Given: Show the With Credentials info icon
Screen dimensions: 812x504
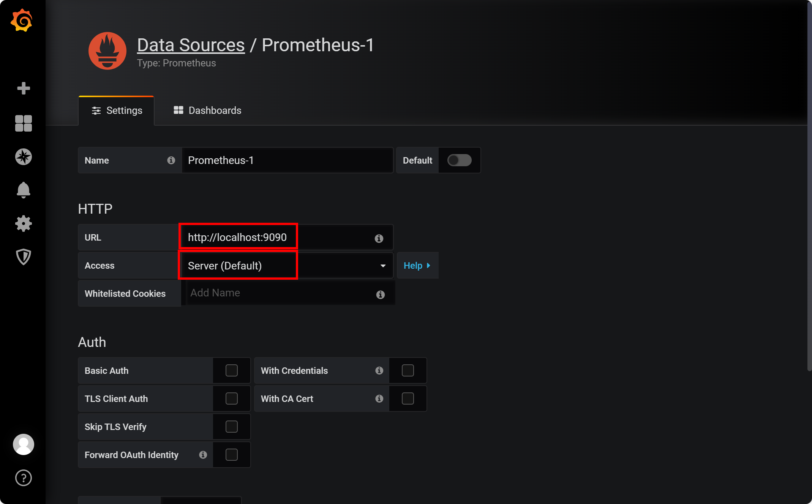Looking at the screenshot, I should click(379, 370).
